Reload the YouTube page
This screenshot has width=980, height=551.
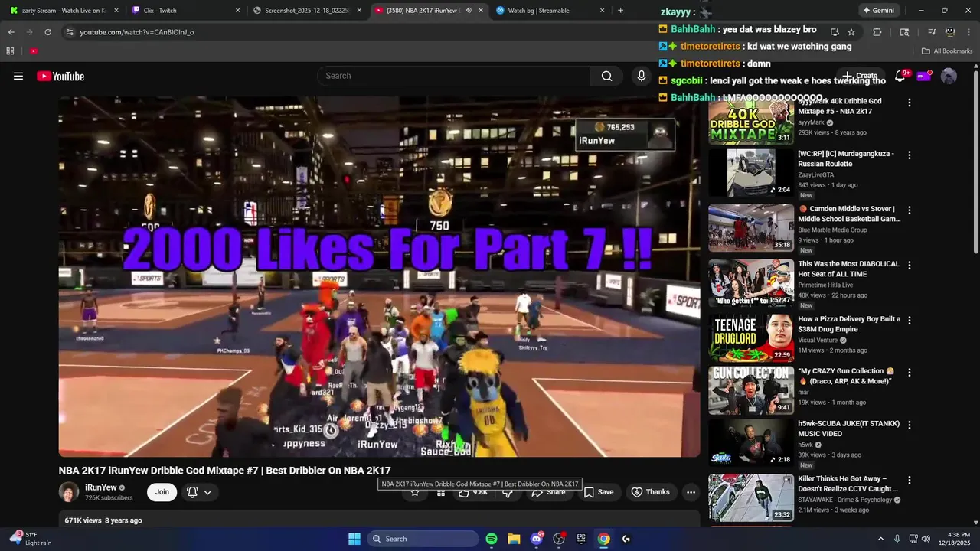(47, 32)
